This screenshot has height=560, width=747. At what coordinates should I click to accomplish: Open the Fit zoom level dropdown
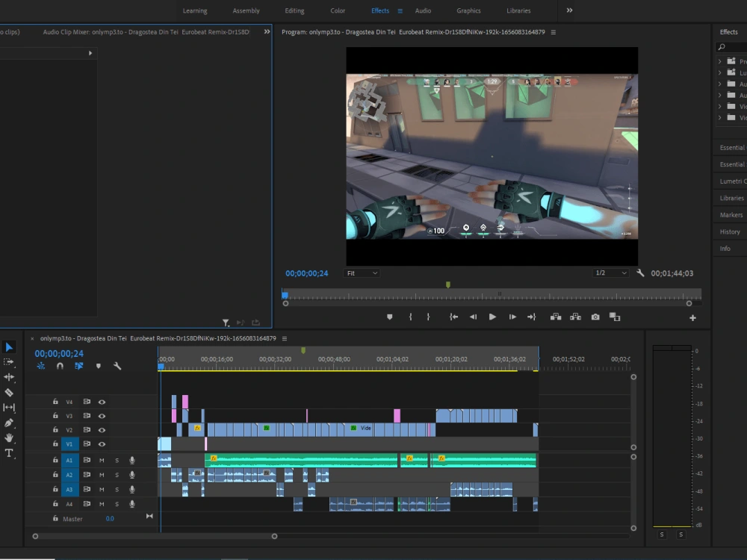361,273
